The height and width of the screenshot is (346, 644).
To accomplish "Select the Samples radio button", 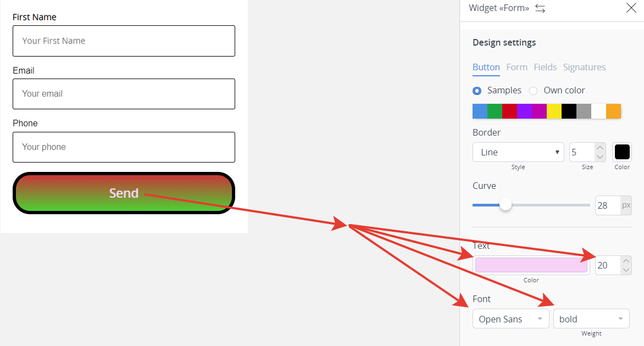I will tap(477, 91).
